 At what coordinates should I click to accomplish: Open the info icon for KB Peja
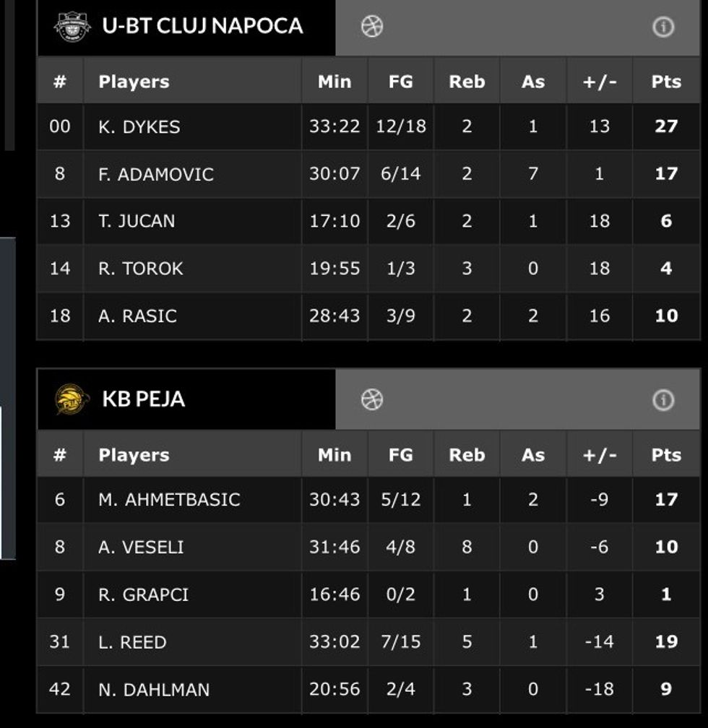pyautogui.click(x=662, y=399)
